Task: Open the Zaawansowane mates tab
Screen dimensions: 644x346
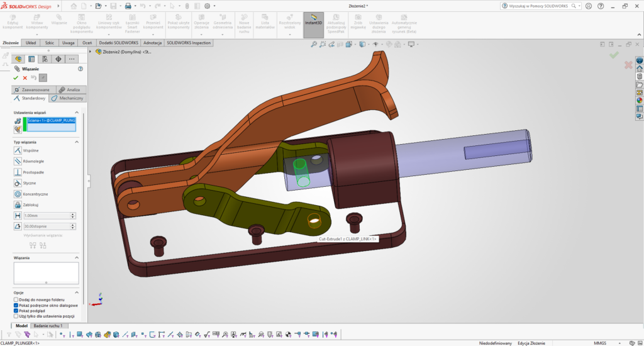Action: [33, 89]
